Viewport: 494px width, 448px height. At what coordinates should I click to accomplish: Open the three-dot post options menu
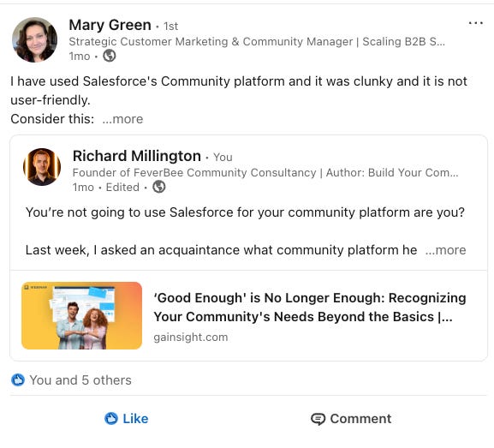pyautogui.click(x=476, y=23)
